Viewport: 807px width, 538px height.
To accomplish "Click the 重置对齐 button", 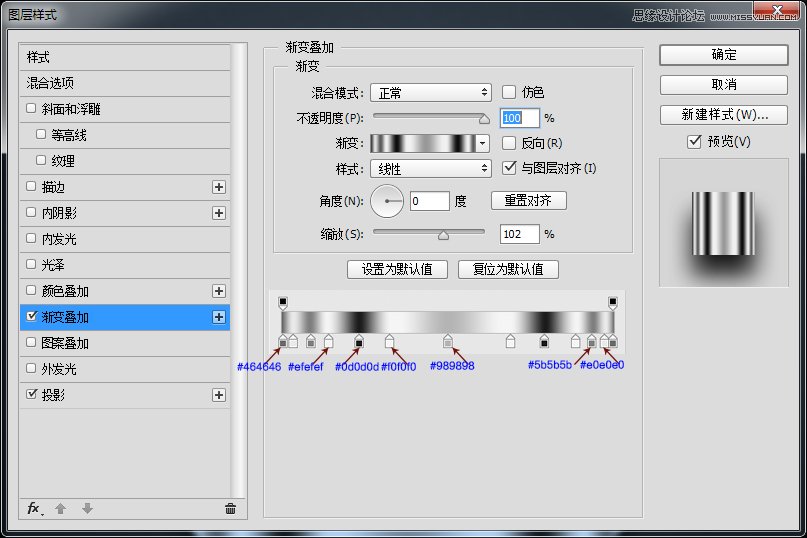I will (x=529, y=200).
